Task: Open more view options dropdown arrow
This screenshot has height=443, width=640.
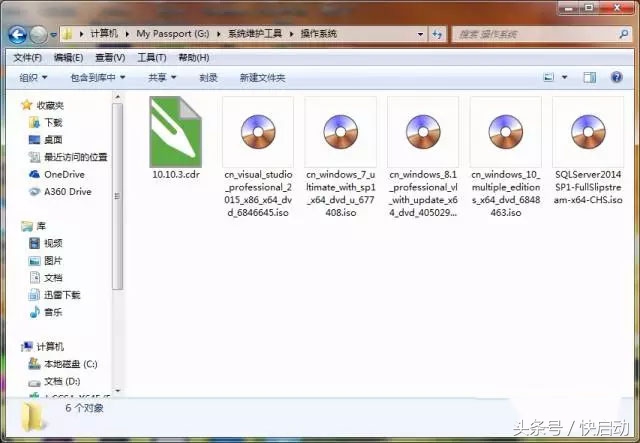Action: click(x=564, y=77)
